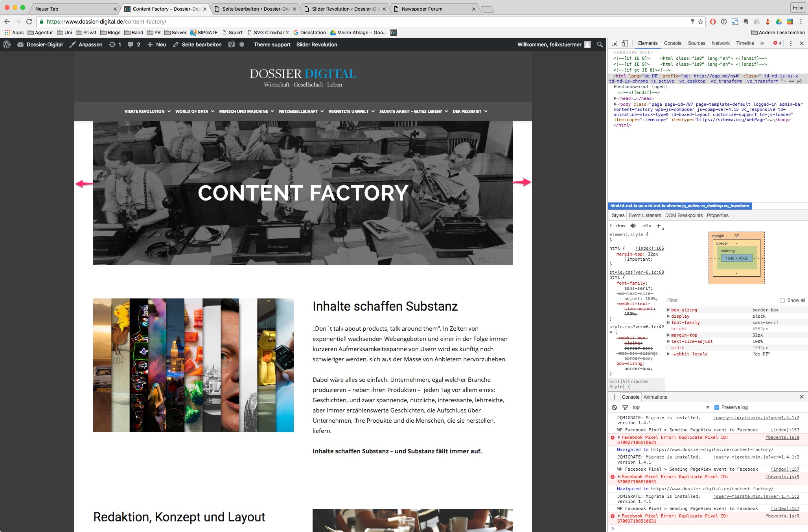
Task: Reload the page with the refresh icon
Action: 29,22
